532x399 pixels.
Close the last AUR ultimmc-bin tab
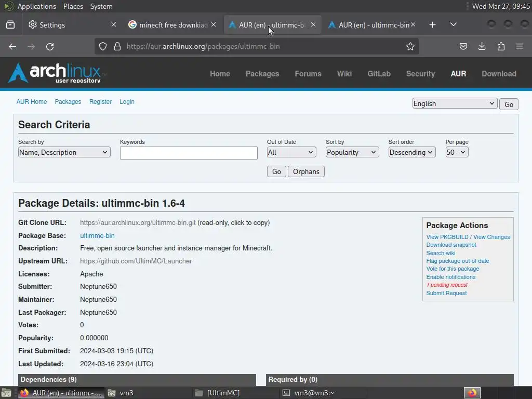click(x=413, y=24)
